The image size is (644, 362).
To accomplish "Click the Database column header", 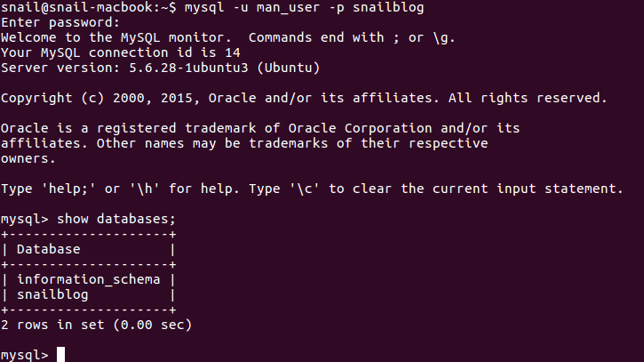I will (48, 250).
